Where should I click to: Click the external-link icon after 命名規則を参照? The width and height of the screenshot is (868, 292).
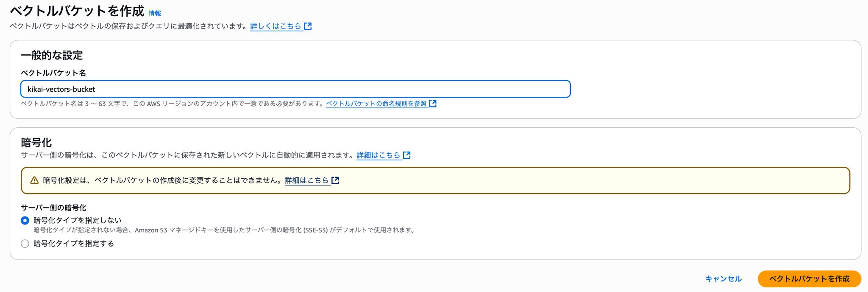[433, 104]
